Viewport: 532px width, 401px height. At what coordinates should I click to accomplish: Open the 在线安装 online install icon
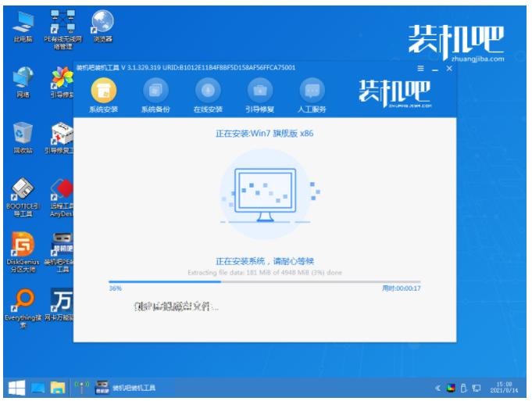(208, 95)
